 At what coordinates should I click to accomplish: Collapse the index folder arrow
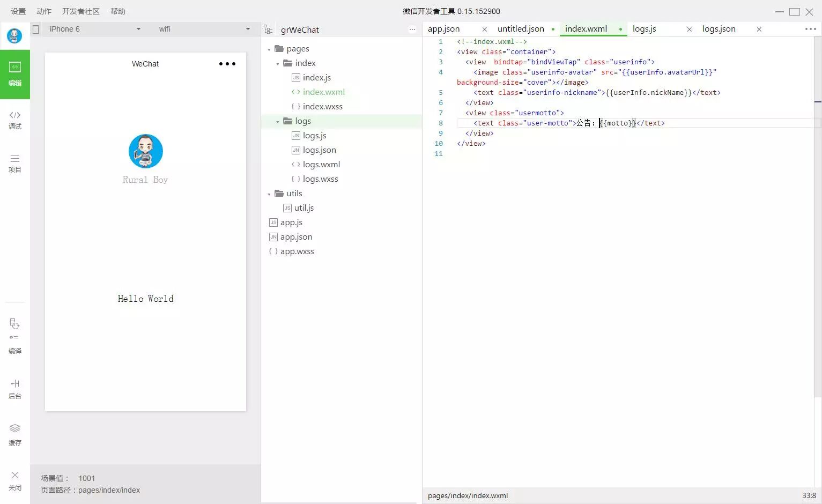(x=278, y=64)
